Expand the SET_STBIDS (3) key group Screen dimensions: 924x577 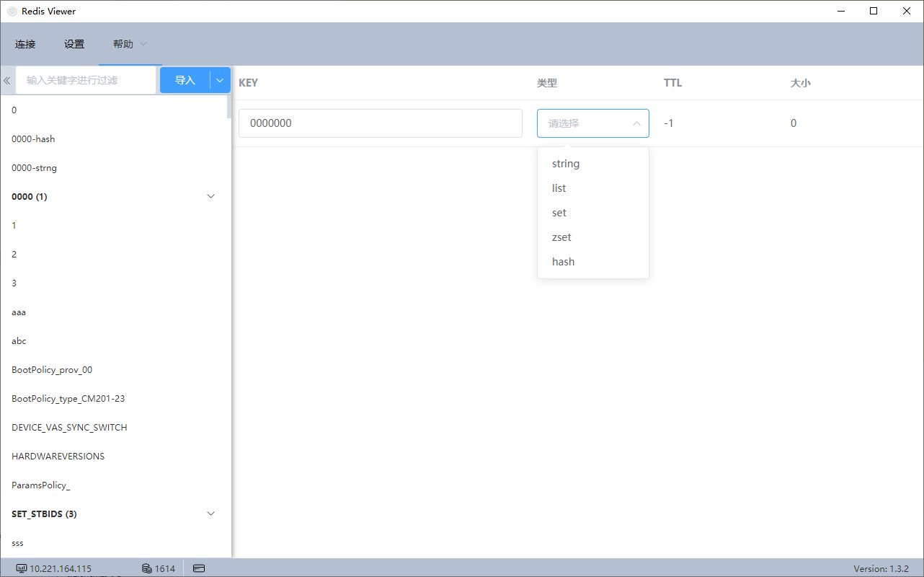coord(211,514)
